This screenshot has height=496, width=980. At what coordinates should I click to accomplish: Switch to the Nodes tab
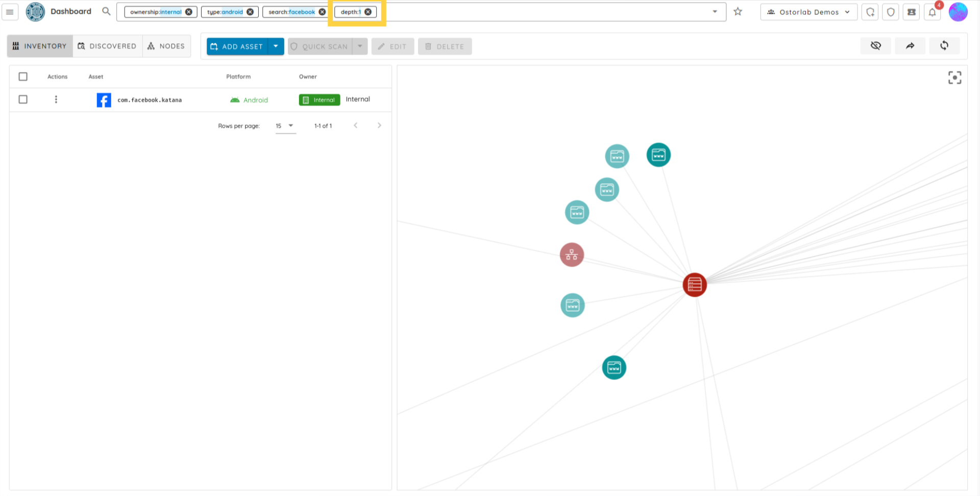(x=166, y=46)
